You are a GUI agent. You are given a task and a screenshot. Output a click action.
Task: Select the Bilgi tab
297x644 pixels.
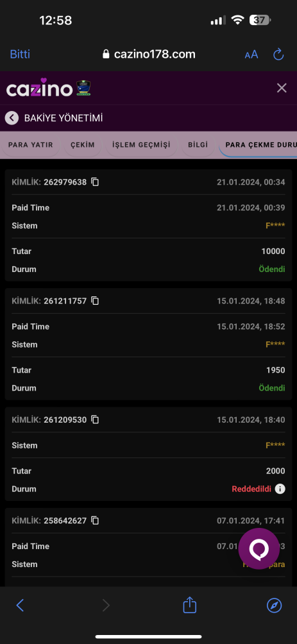pos(198,145)
